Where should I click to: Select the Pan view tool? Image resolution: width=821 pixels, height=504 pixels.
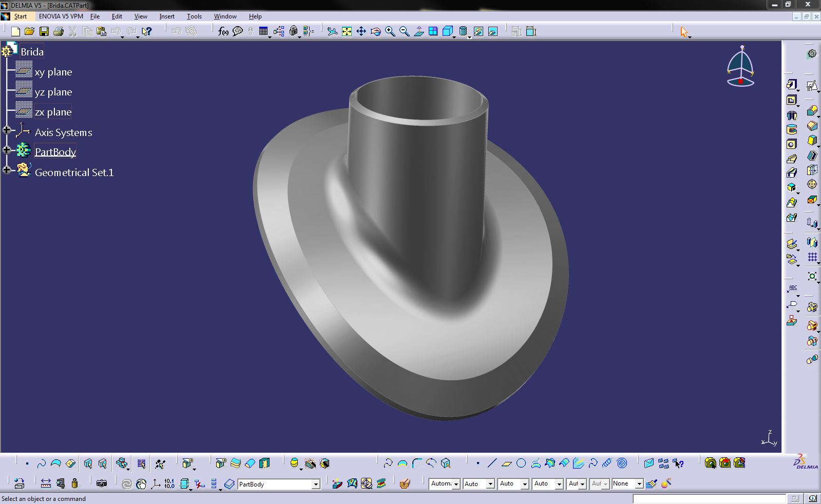361,31
